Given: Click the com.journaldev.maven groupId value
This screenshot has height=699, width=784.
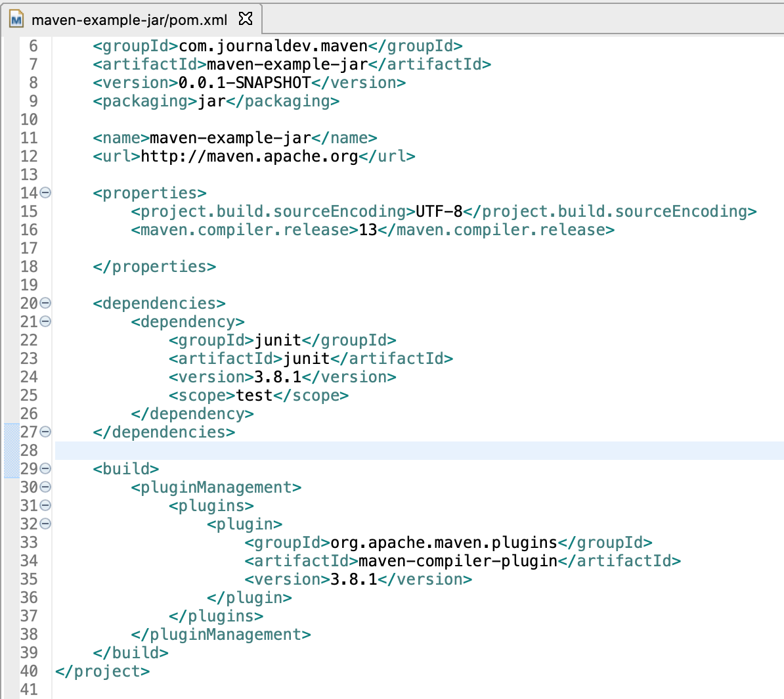Looking at the screenshot, I should tap(273, 46).
